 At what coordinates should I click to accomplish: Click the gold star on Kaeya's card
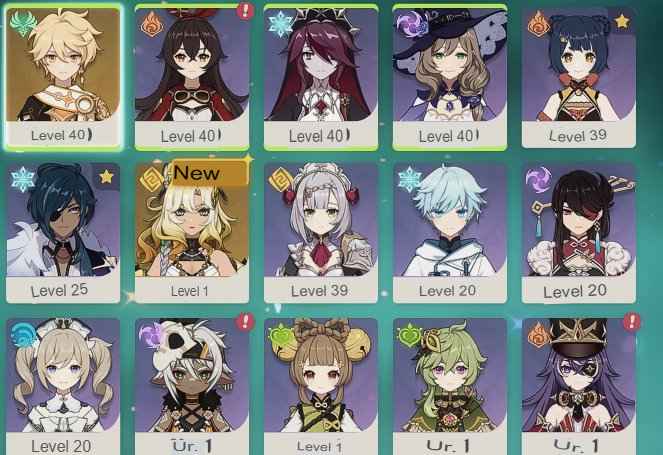coord(106,176)
